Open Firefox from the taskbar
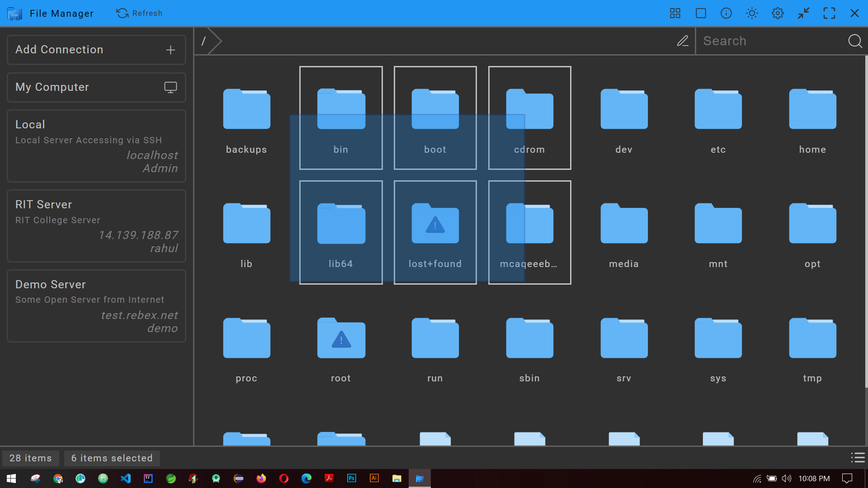Viewport: 868px width, 488px height. (x=261, y=478)
